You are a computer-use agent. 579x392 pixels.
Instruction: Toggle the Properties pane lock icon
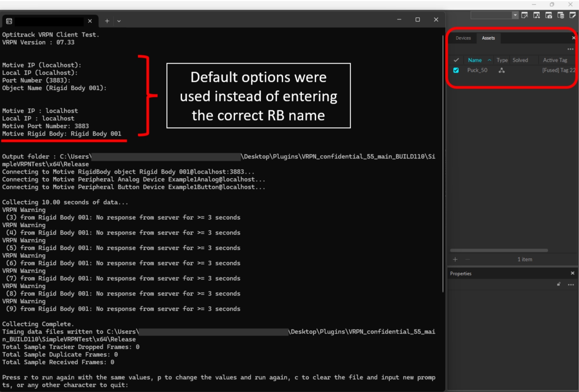coord(559,284)
